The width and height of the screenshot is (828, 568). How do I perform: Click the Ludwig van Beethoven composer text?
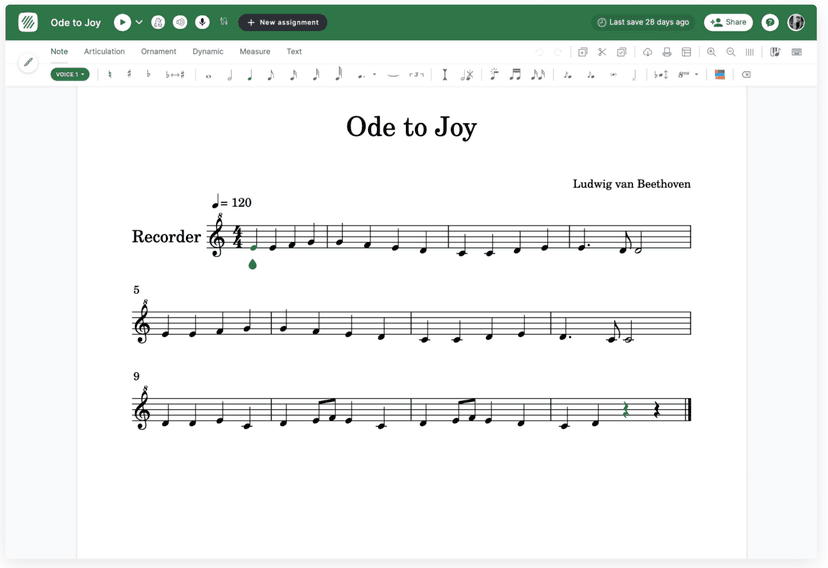[632, 184]
